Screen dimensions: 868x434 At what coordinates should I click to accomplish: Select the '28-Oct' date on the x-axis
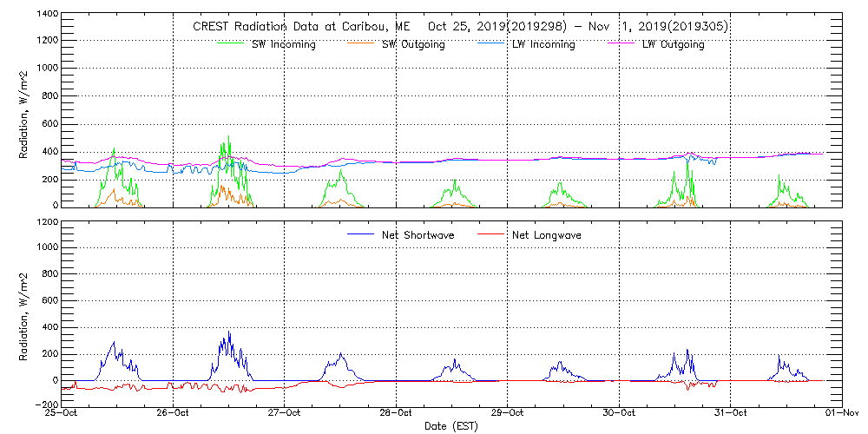(x=397, y=412)
